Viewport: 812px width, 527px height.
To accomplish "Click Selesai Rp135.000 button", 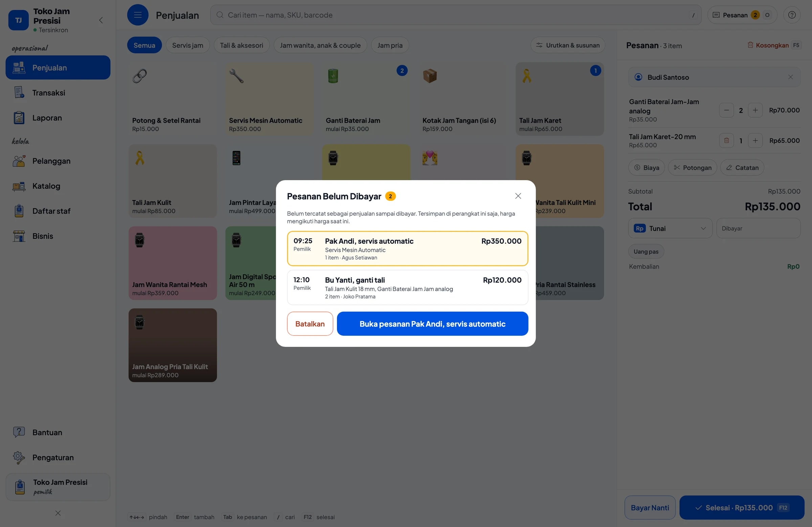I will (741, 507).
